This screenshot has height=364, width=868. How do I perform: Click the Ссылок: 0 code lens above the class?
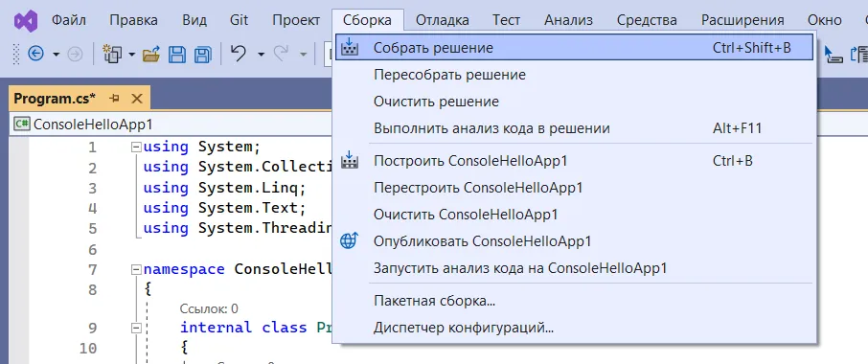pos(209,308)
